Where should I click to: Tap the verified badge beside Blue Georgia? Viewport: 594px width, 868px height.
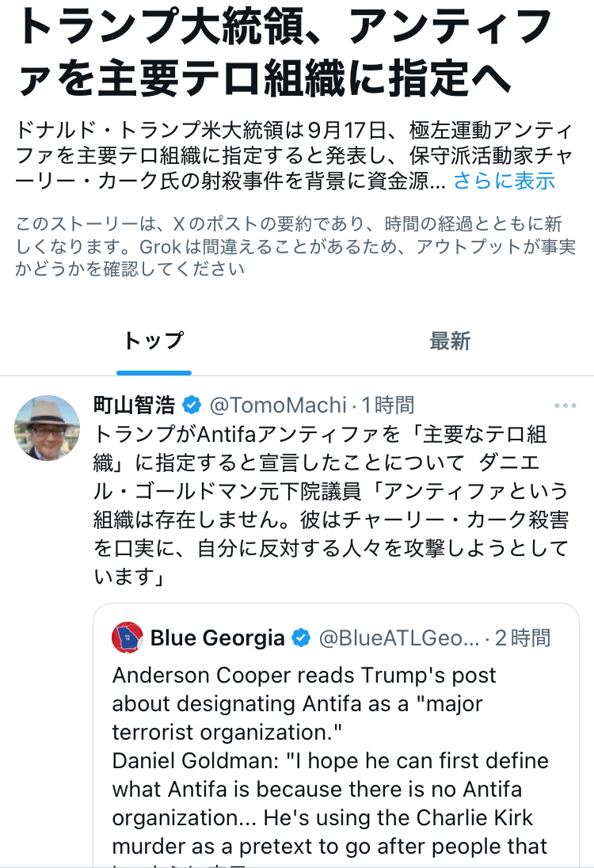(302, 638)
